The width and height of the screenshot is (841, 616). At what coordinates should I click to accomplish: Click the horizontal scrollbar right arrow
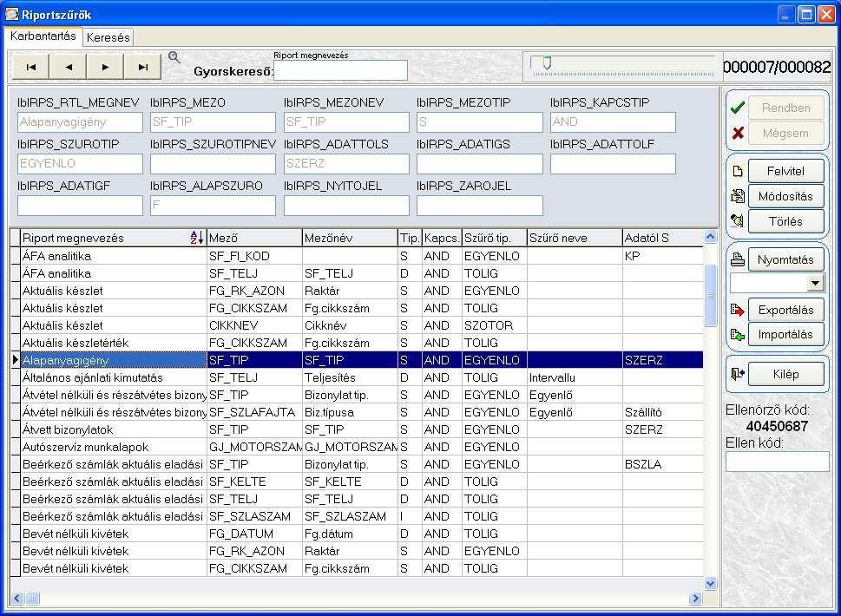(696, 598)
